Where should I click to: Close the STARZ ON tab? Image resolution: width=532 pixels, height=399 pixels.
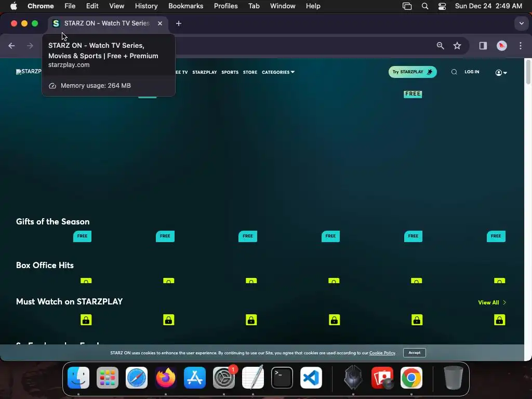[x=160, y=23]
